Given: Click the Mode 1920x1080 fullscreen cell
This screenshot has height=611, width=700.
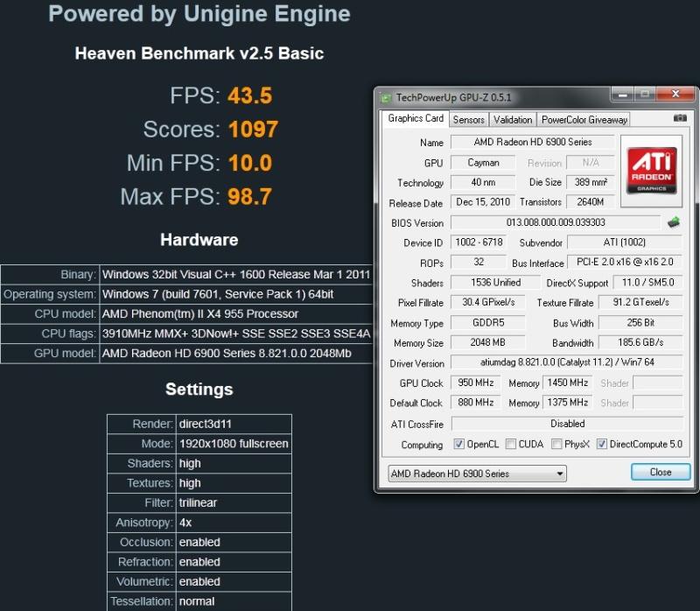Looking at the screenshot, I should tap(234, 444).
